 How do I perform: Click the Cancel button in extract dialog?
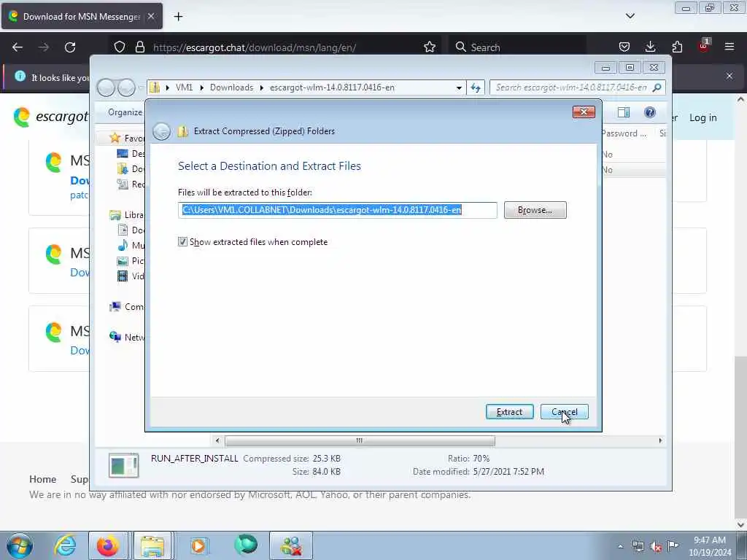[564, 412]
